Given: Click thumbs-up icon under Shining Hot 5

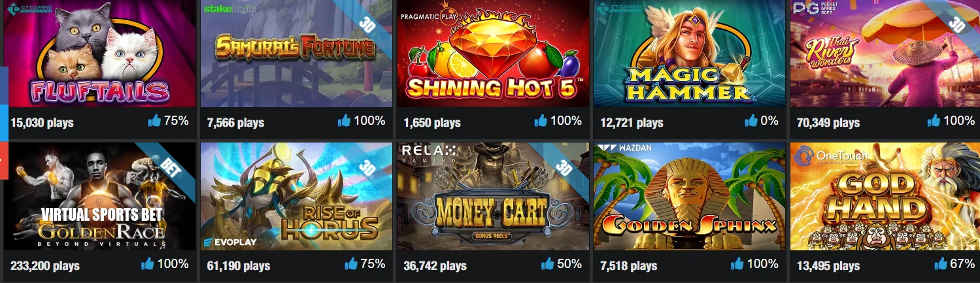Looking at the screenshot, I should (x=541, y=120).
